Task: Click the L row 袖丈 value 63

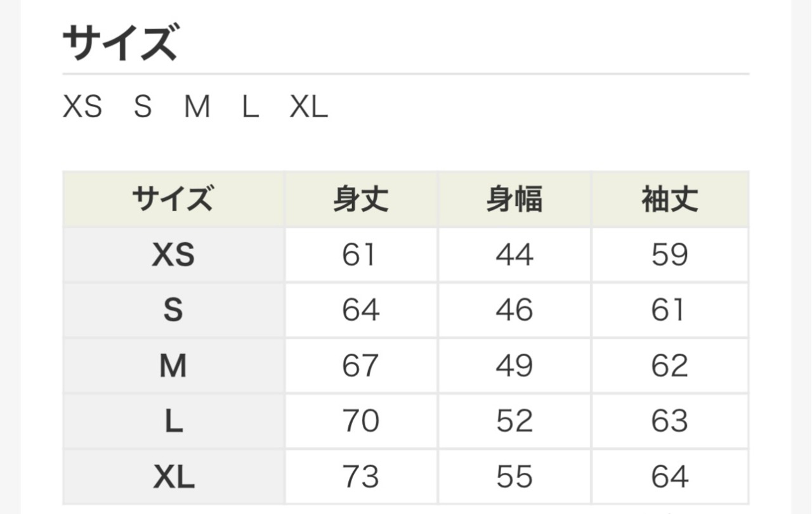Action: point(669,421)
